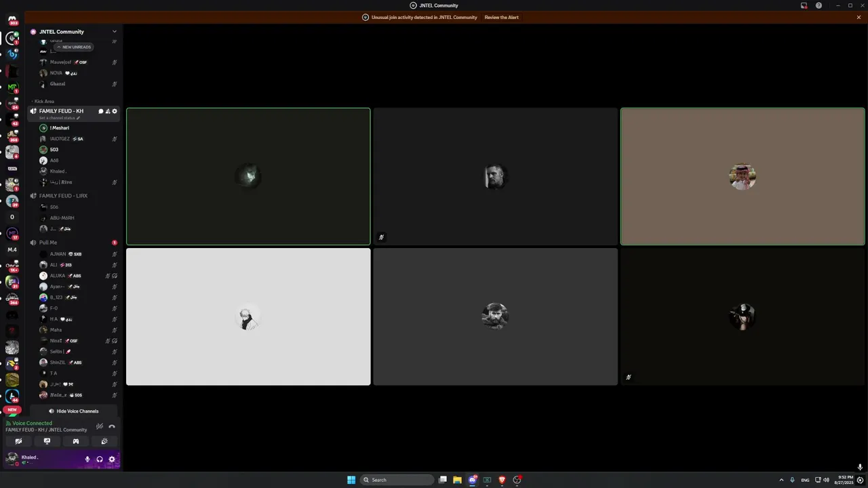Open Discord direct messages home icon
This screenshot has width=868, height=488.
tap(12, 20)
